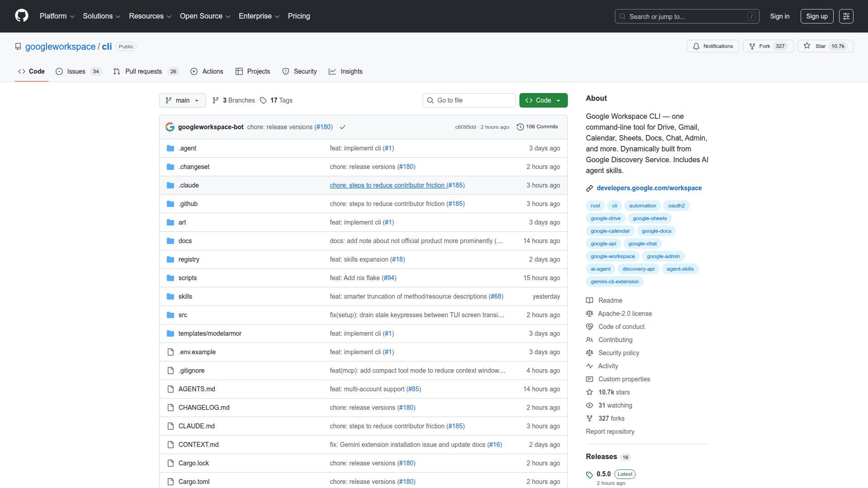Viewport: 868px width, 488px height.
Task: Click the Sign up button
Action: click(x=816, y=16)
